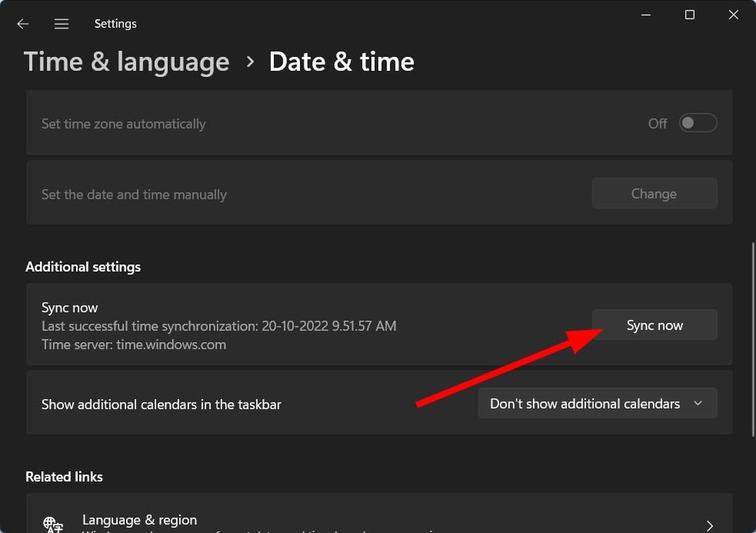Open the Language & region link

click(139, 520)
